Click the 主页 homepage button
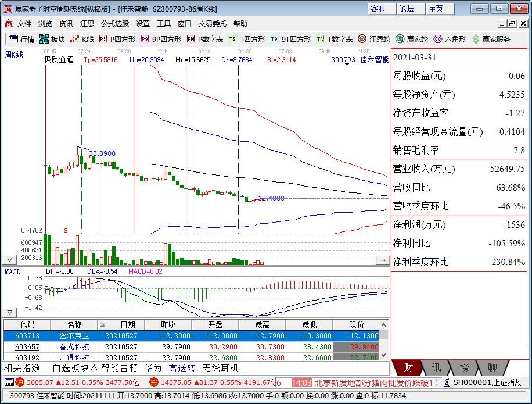The width and height of the screenshot is (532, 404). pyautogui.click(x=440, y=9)
